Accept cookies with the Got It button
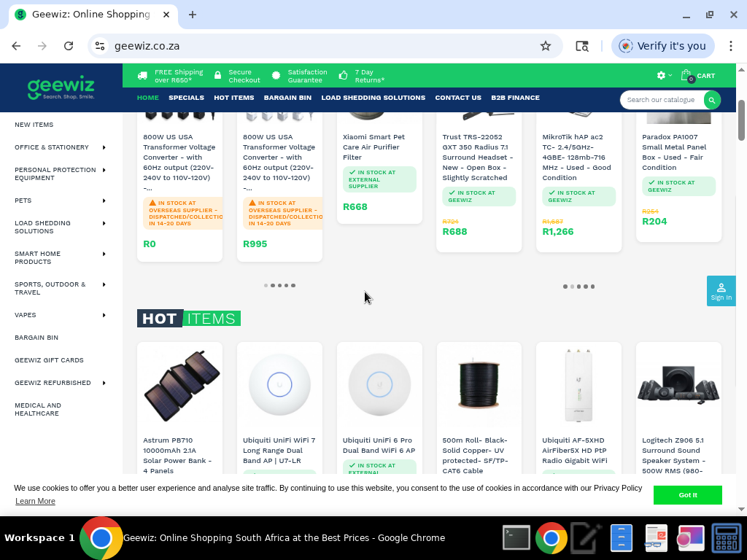The width and height of the screenshot is (747, 560). [x=687, y=495]
